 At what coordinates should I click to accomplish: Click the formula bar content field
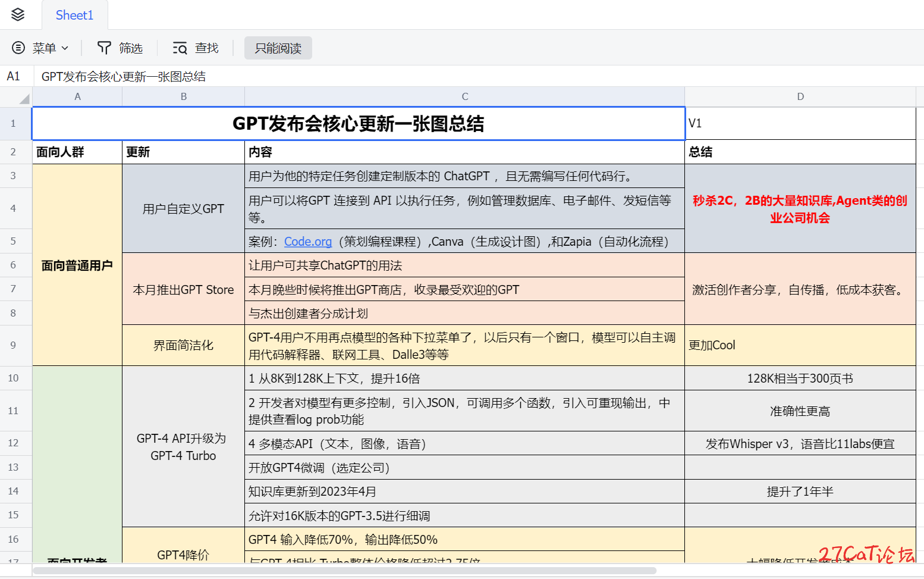[479, 76]
